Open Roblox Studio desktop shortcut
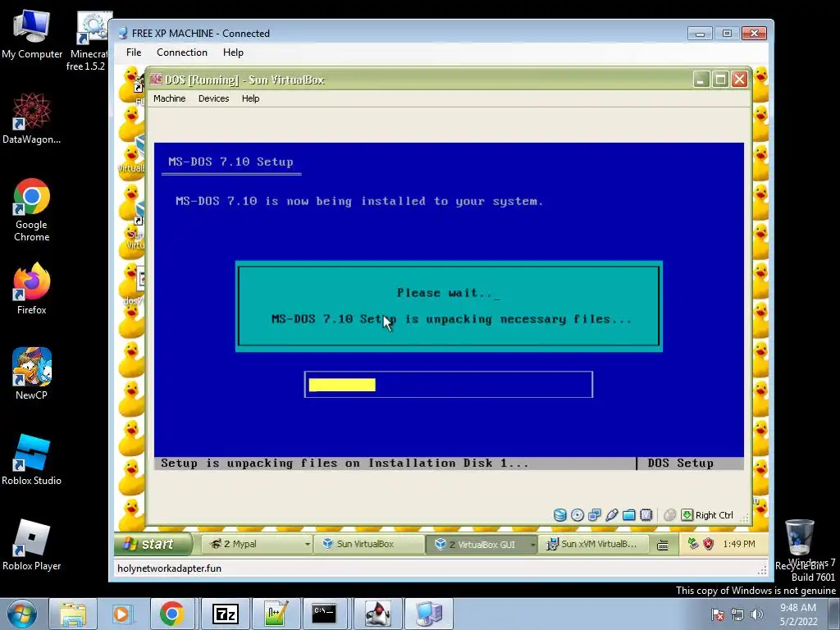The height and width of the screenshot is (630, 840). [x=32, y=459]
